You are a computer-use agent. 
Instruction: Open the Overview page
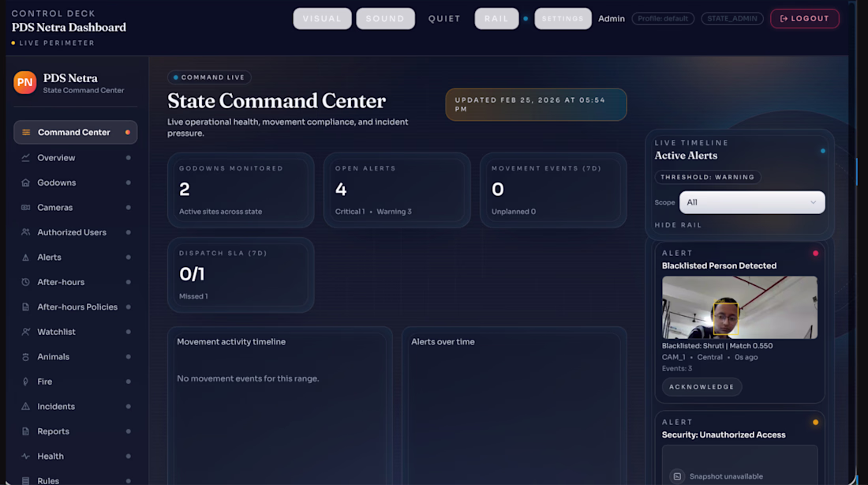(x=75, y=158)
